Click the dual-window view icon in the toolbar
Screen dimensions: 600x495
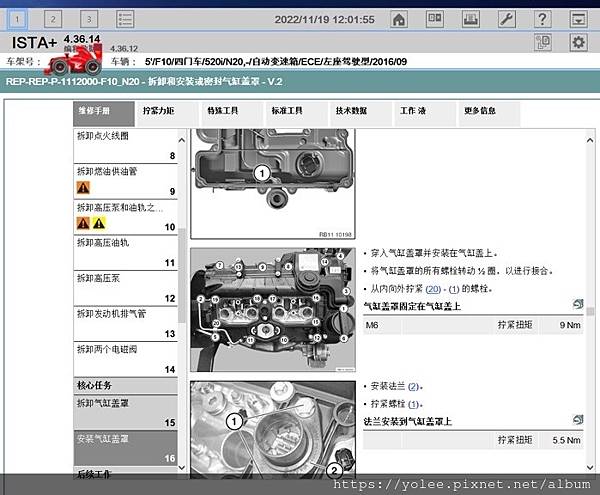point(435,19)
